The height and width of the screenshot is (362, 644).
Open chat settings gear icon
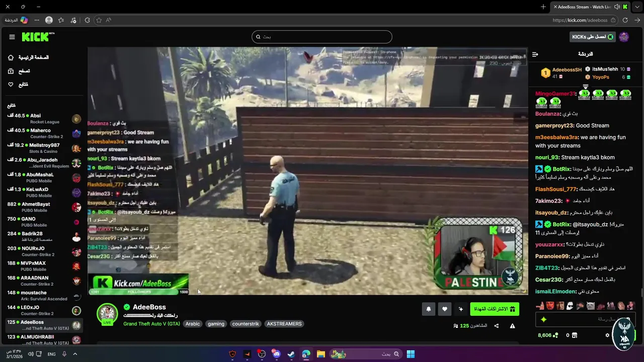point(607,335)
